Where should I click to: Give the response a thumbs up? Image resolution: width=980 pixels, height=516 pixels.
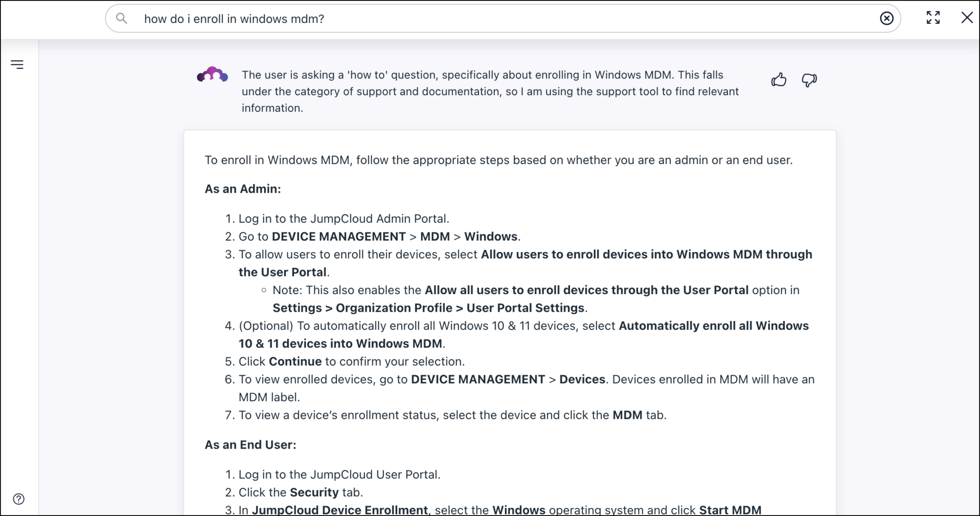pyautogui.click(x=779, y=80)
